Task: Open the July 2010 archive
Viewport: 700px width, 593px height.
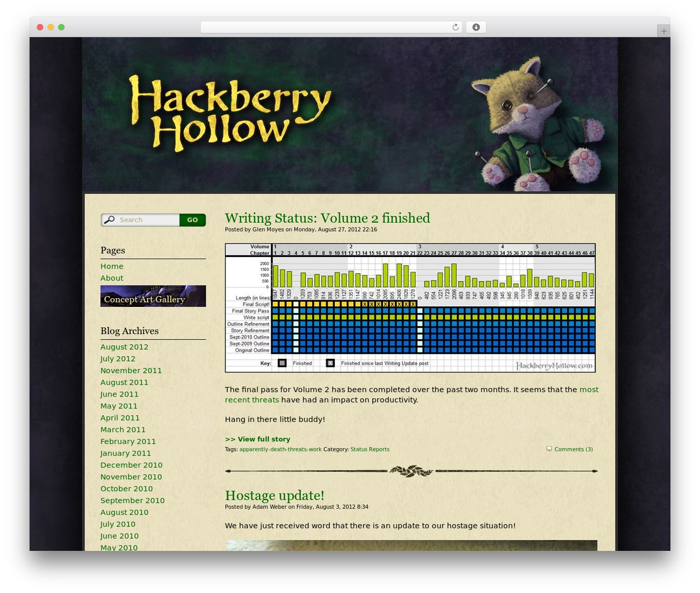Action: point(118,524)
